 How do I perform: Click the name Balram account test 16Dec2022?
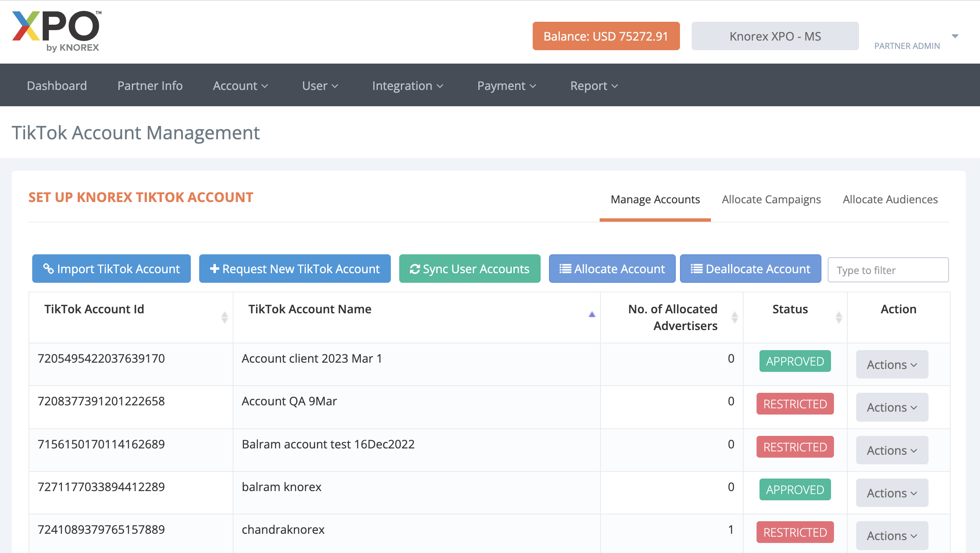pos(328,444)
